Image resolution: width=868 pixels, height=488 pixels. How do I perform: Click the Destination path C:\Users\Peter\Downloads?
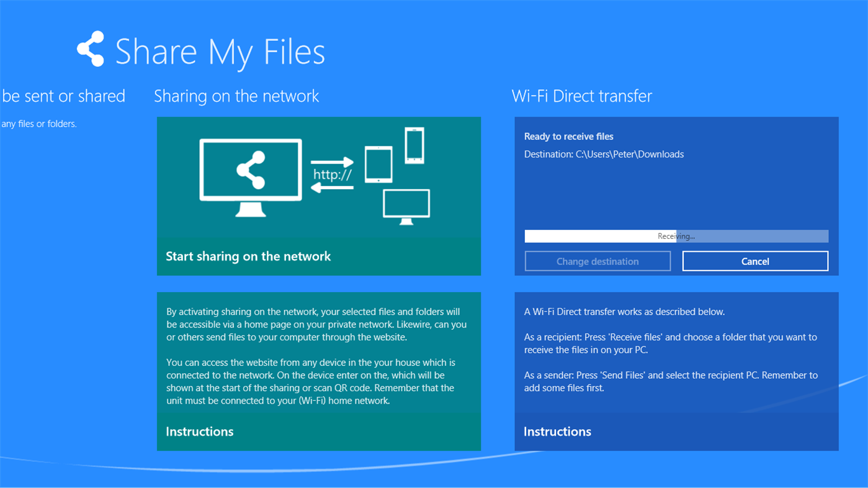[604, 154]
